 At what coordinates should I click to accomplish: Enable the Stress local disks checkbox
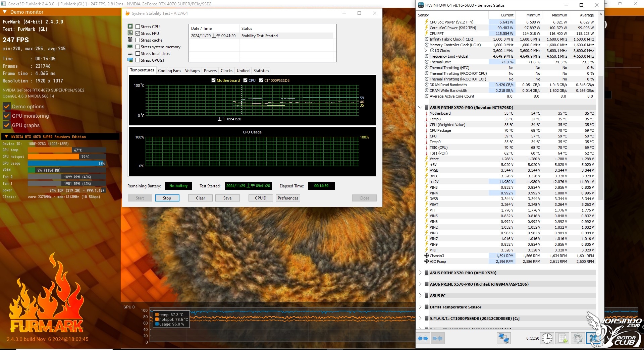tap(138, 54)
